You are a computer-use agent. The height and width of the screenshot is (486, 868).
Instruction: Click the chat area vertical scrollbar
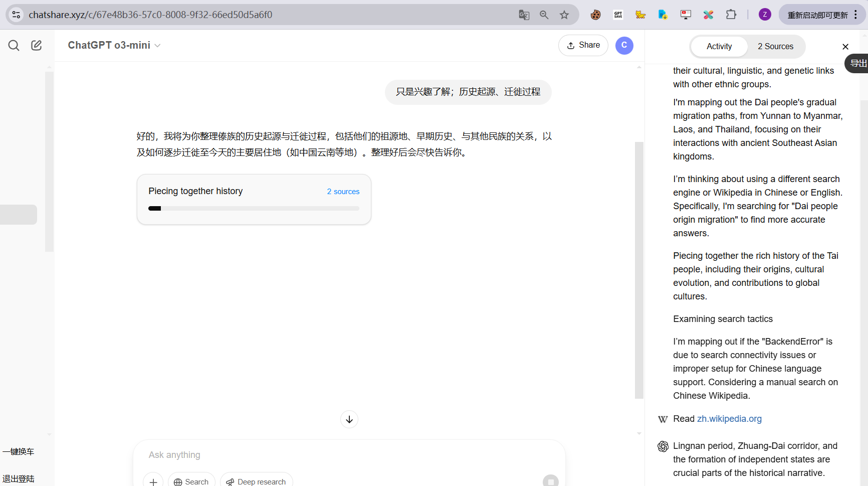point(639,270)
